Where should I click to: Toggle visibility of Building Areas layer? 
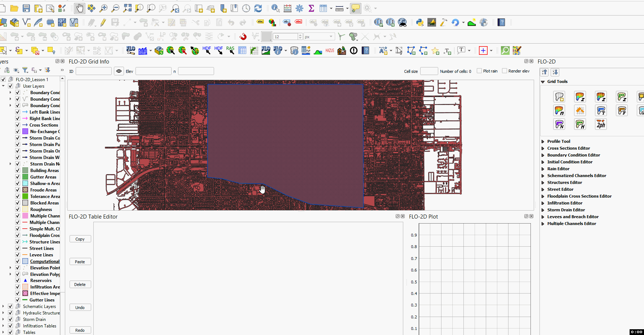(17, 170)
